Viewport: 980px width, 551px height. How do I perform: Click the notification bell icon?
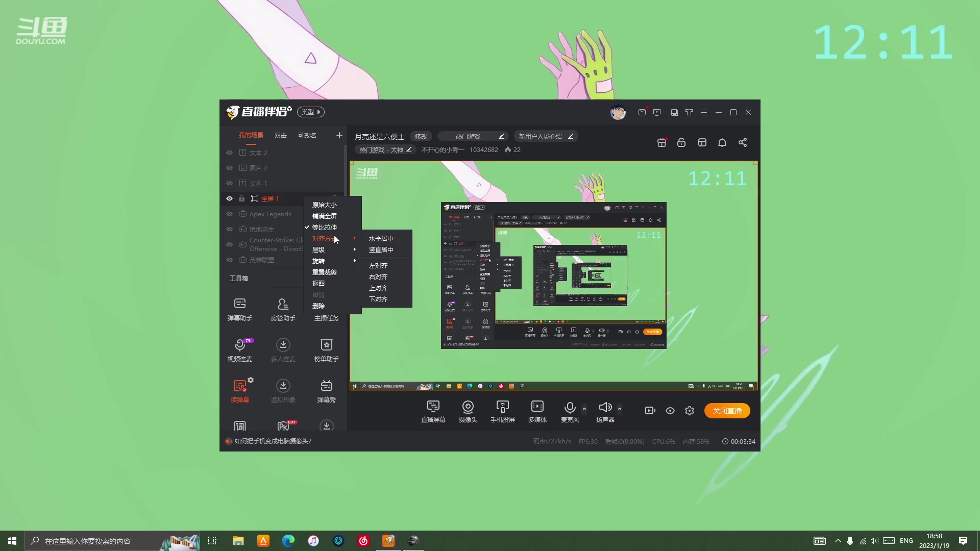point(722,142)
